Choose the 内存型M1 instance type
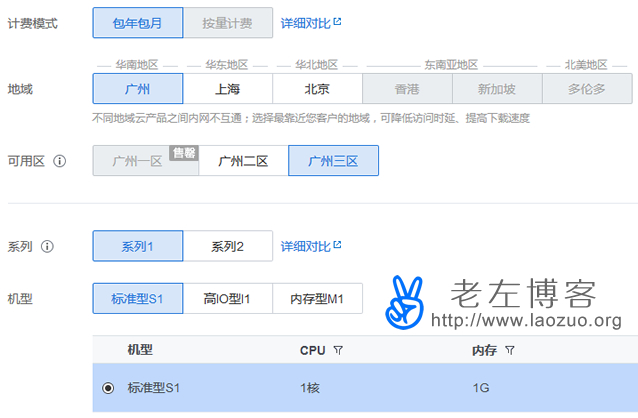Viewport: 638px width, 418px height. [317, 298]
